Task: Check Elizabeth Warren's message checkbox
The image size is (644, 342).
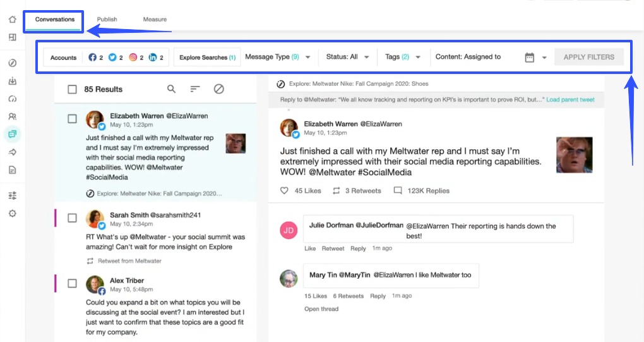Action: point(72,119)
